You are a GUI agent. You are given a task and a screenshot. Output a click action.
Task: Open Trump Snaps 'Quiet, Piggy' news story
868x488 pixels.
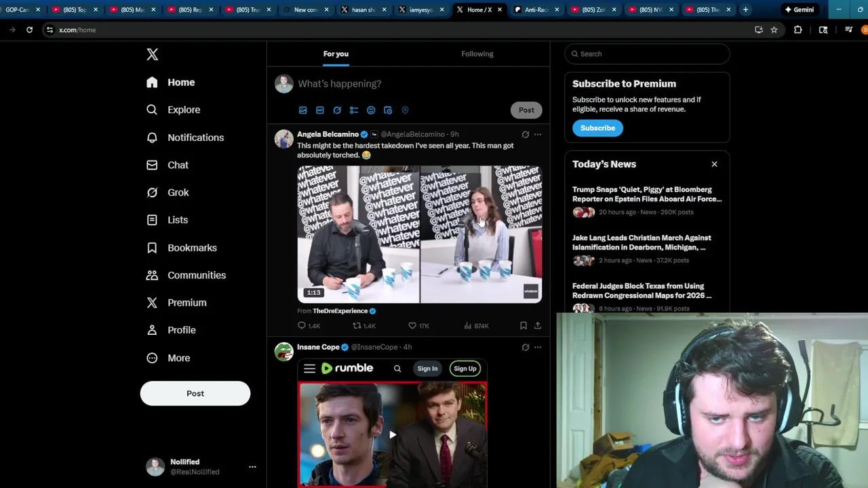click(647, 201)
